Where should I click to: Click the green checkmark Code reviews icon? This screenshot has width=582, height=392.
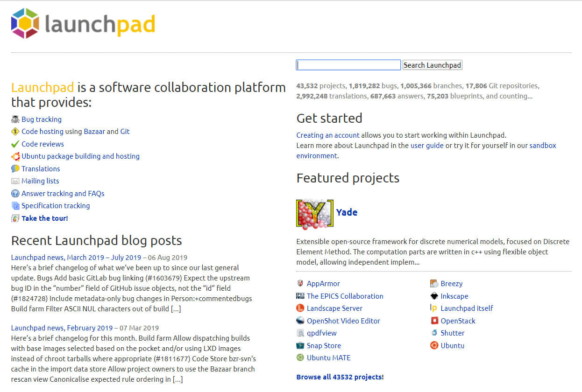[x=15, y=144]
